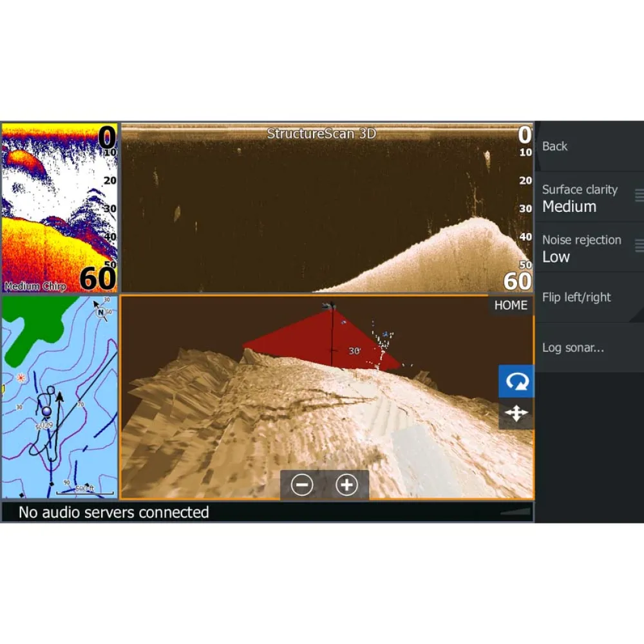Select the pan arrows icon
Image resolution: width=644 pixels, height=644 pixels.
(x=516, y=413)
